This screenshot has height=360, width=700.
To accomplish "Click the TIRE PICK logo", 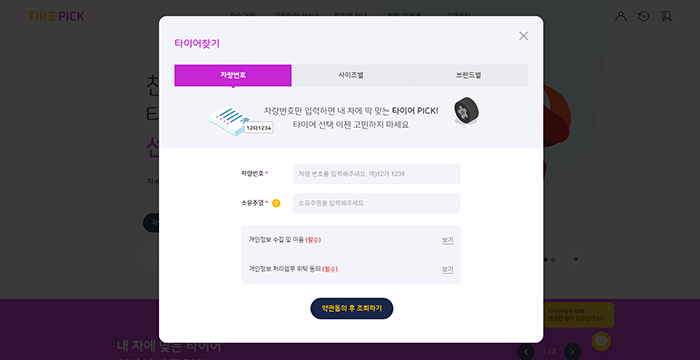I will tap(56, 17).
